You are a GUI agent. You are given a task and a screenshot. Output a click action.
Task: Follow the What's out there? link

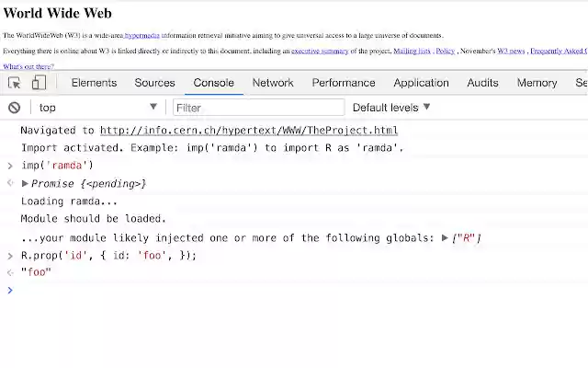coord(28,66)
